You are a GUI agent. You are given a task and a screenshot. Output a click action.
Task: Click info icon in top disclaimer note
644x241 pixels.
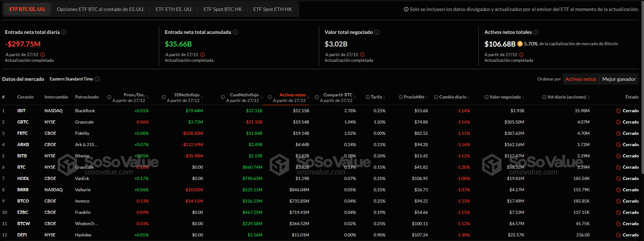[x=406, y=9]
